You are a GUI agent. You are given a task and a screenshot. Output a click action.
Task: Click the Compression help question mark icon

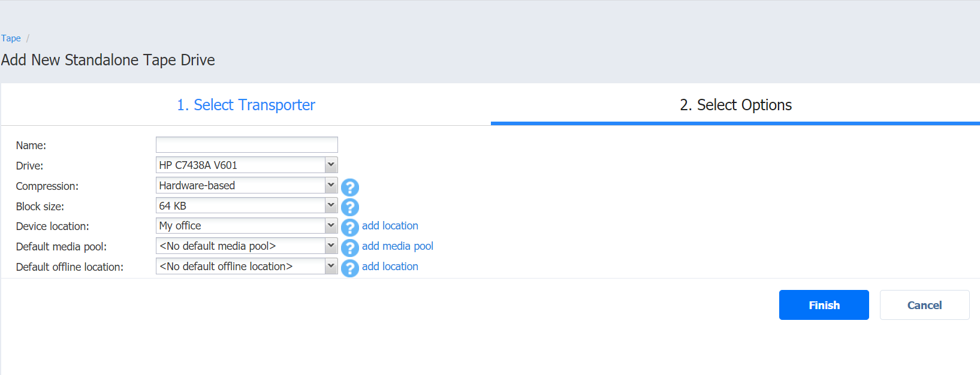(349, 187)
